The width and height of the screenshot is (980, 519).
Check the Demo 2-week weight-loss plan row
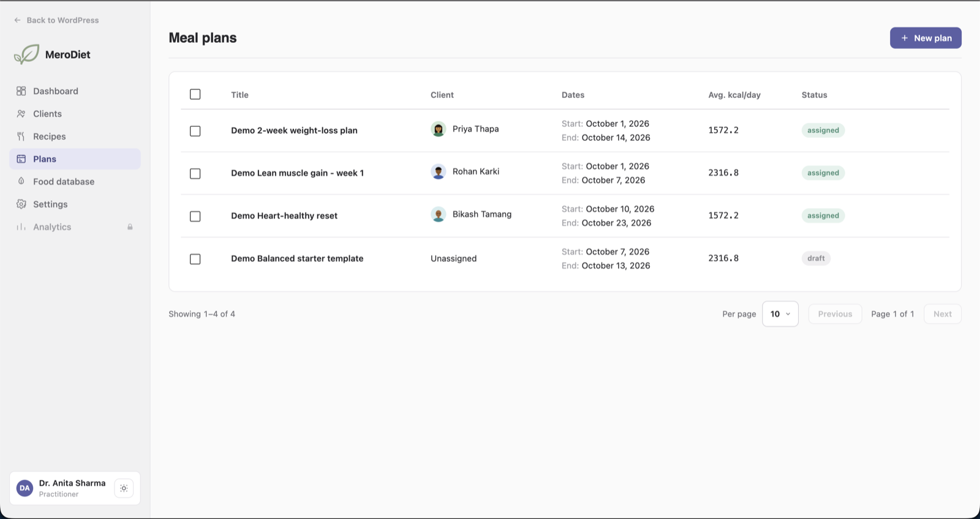[x=195, y=131]
